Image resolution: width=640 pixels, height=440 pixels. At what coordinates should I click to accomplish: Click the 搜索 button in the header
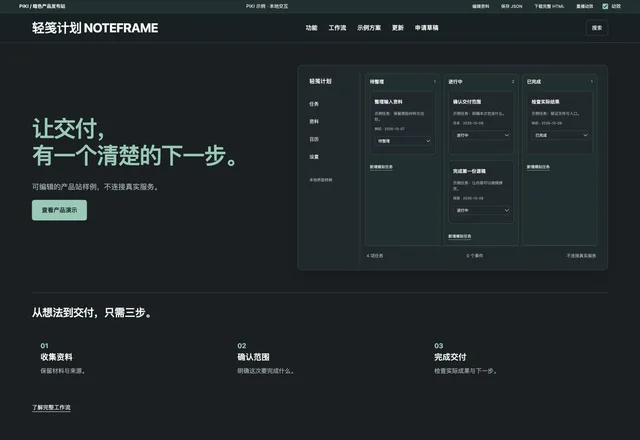(597, 28)
